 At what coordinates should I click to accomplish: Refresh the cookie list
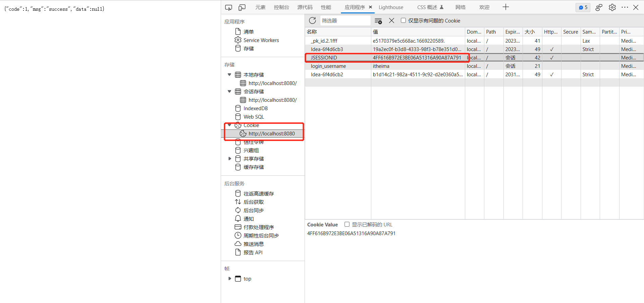[x=312, y=20]
